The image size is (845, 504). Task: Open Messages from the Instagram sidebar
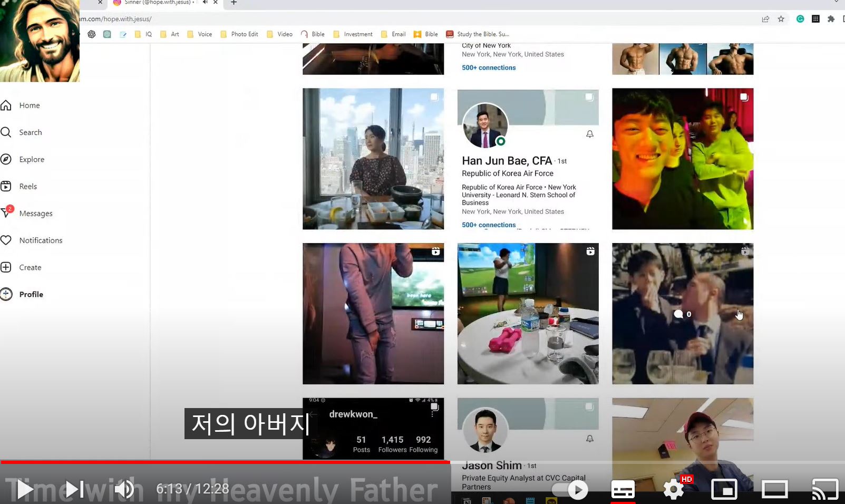click(35, 213)
